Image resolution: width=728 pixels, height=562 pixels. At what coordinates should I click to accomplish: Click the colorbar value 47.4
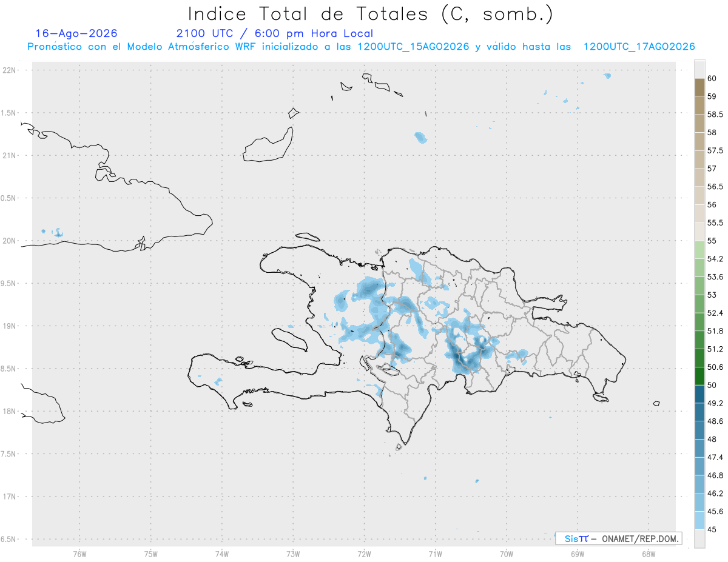[x=715, y=457]
